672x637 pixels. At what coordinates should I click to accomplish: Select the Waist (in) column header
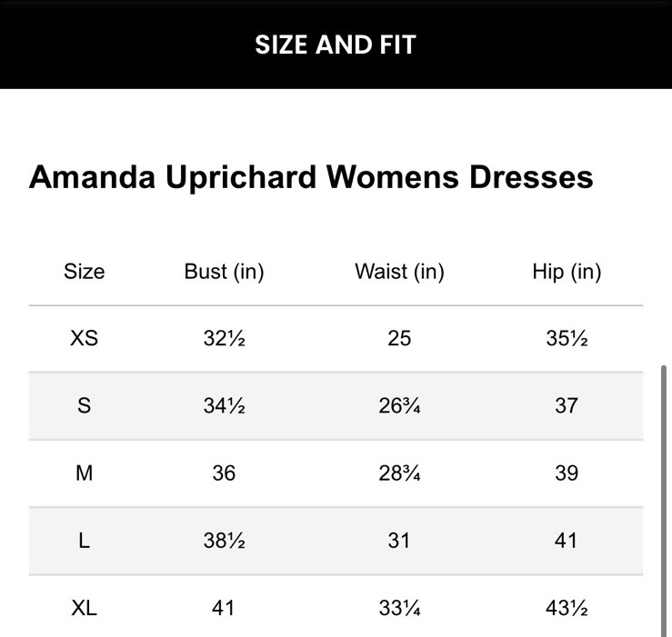[x=399, y=271]
